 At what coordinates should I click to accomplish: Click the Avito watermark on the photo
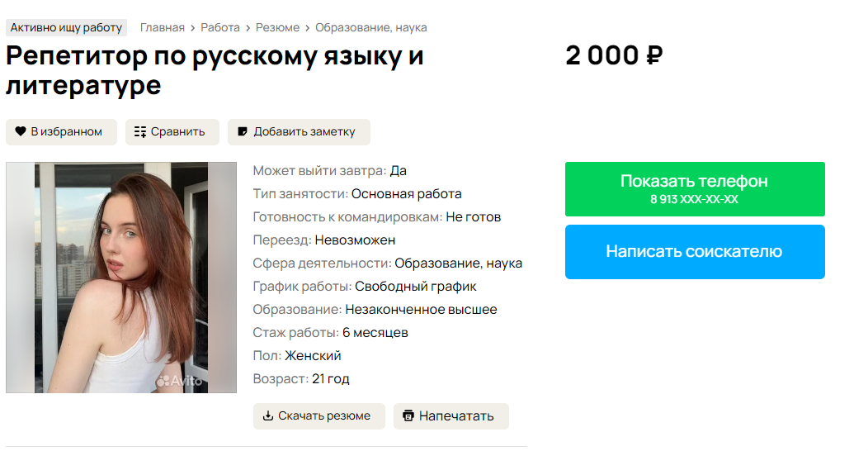[179, 381]
